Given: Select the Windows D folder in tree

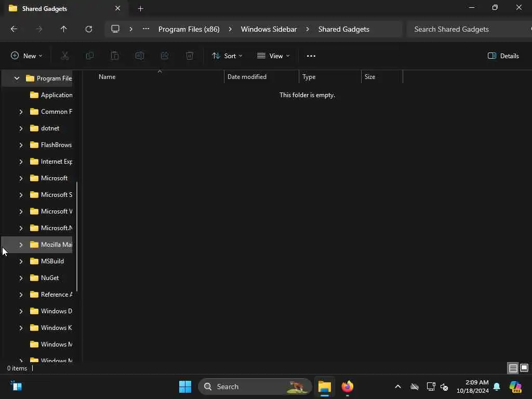Looking at the screenshot, I should pos(51,311).
